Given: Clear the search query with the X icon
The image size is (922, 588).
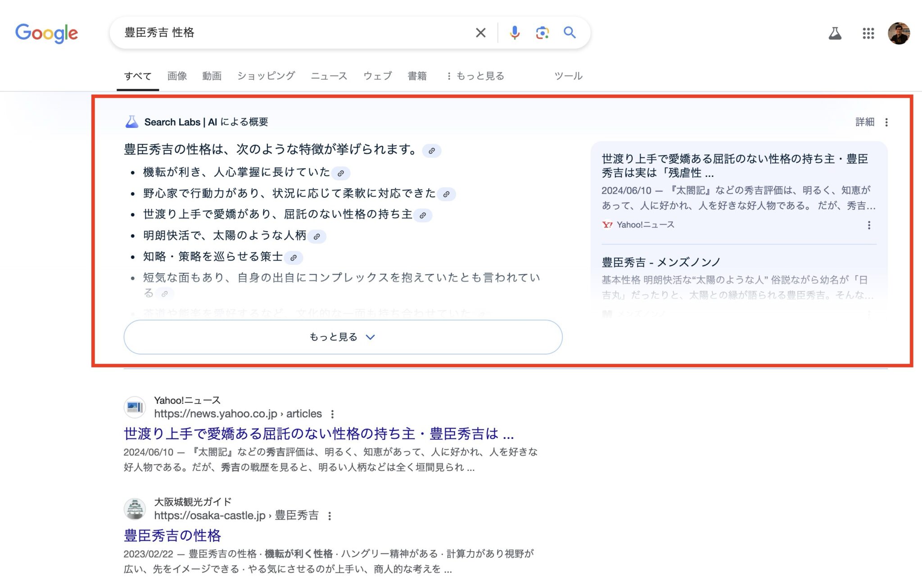Looking at the screenshot, I should click(480, 32).
